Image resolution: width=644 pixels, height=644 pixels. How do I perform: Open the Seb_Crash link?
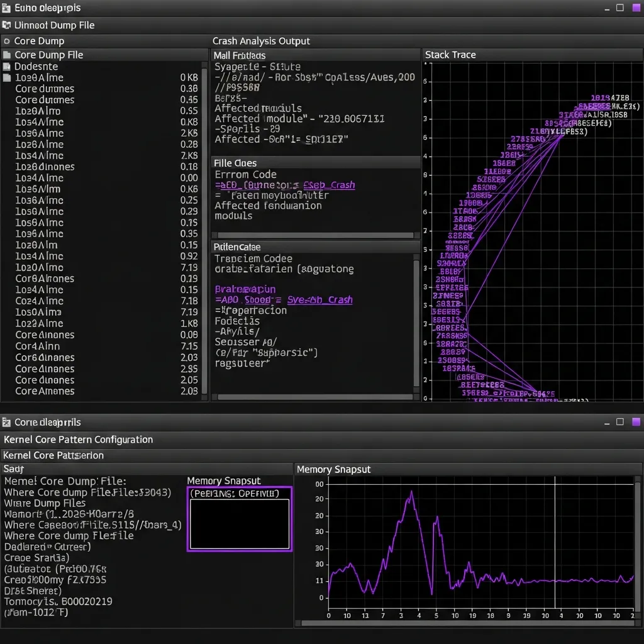tap(330, 185)
